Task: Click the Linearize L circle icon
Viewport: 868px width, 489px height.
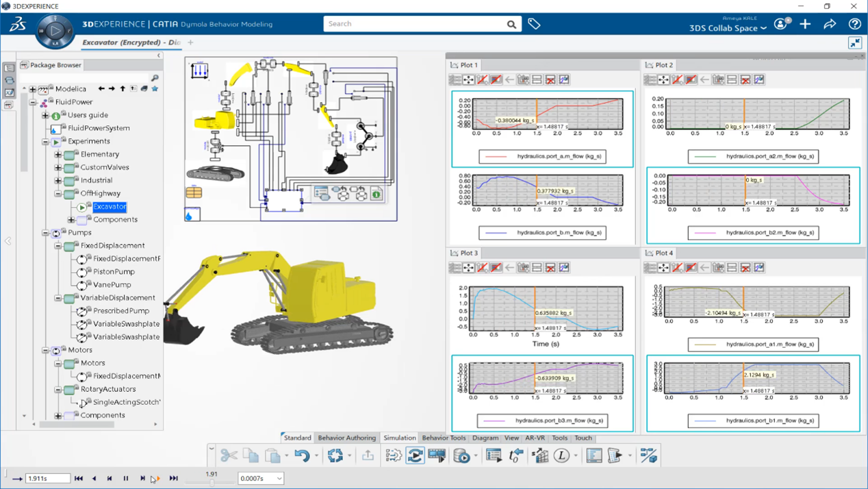Action: tap(561, 455)
